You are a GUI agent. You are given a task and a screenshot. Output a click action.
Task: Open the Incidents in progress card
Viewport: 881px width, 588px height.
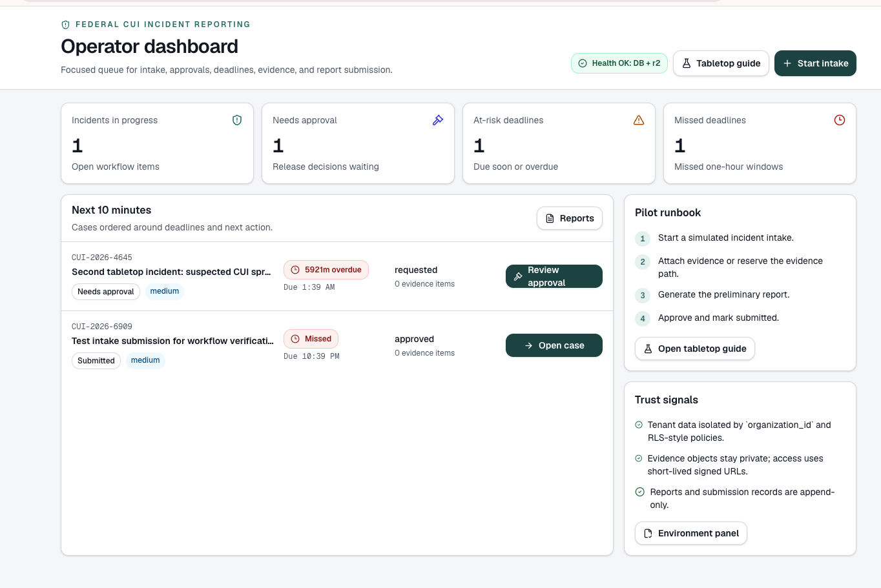[x=157, y=143]
